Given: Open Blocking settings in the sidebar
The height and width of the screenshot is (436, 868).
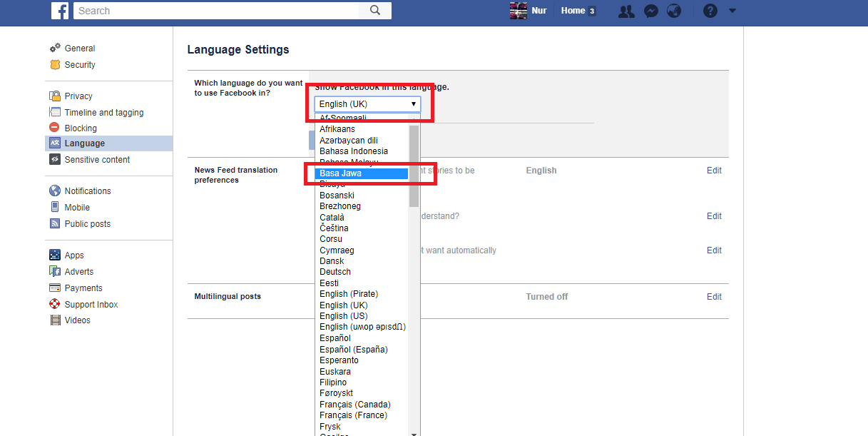Looking at the screenshot, I should [81, 128].
